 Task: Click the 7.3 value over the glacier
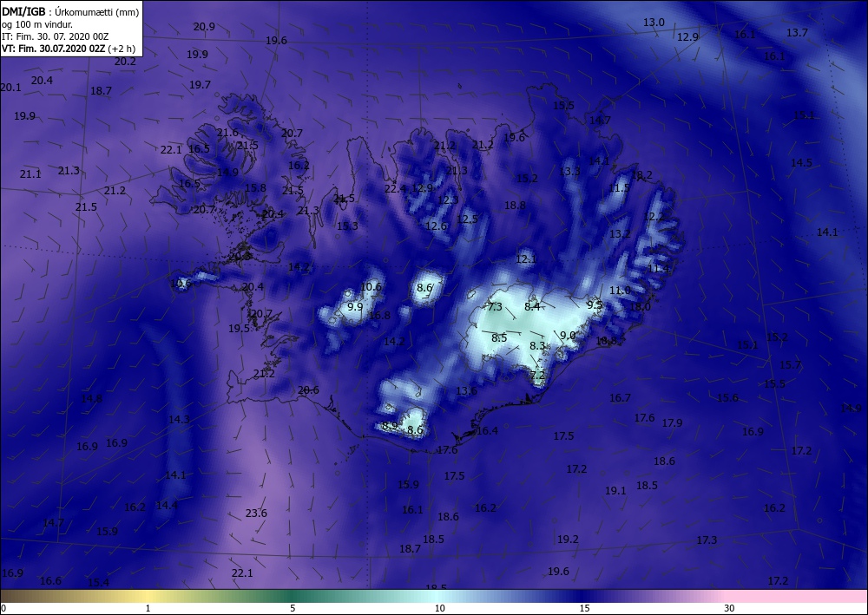pyautogui.click(x=495, y=307)
